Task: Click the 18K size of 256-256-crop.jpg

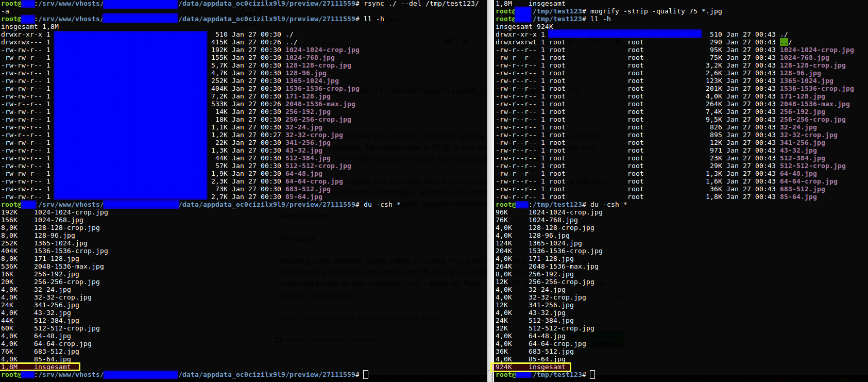Action: click(222, 120)
